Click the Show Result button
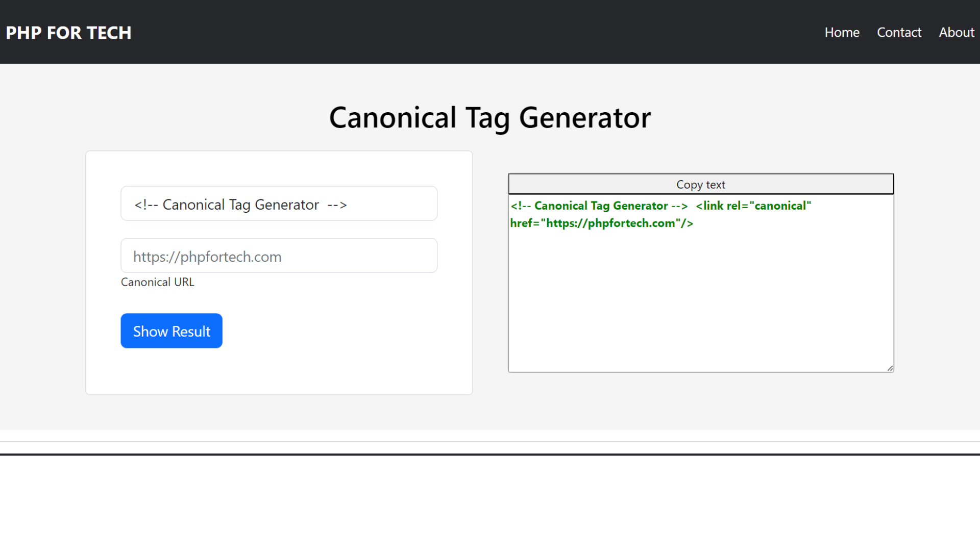 point(171,331)
